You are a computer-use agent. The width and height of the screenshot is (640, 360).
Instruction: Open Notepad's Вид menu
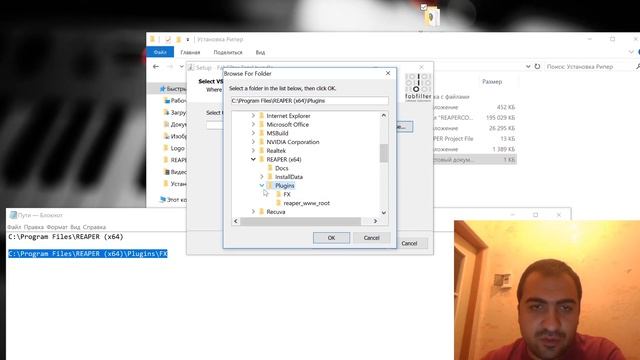[75, 227]
